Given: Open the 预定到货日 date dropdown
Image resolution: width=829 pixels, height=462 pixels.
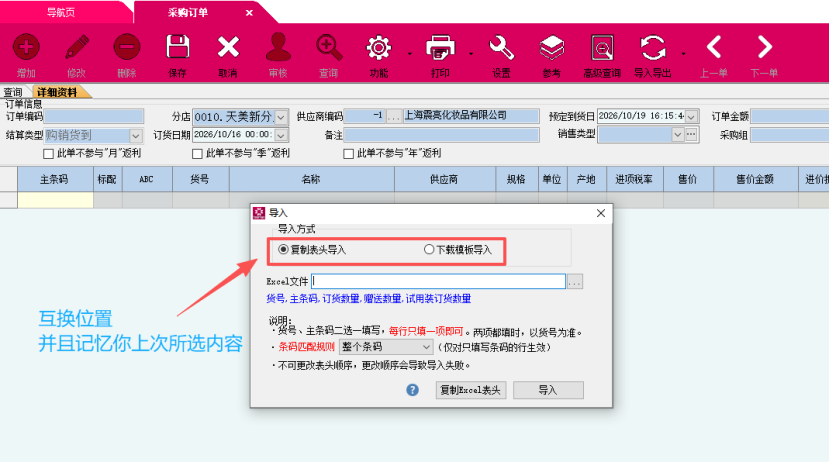Looking at the screenshot, I should pyautogui.click(x=691, y=116).
